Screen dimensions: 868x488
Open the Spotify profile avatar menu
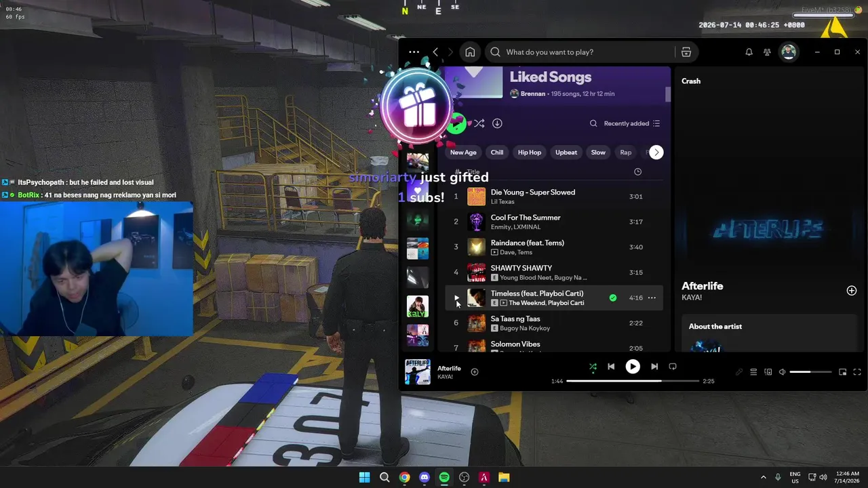(x=788, y=52)
